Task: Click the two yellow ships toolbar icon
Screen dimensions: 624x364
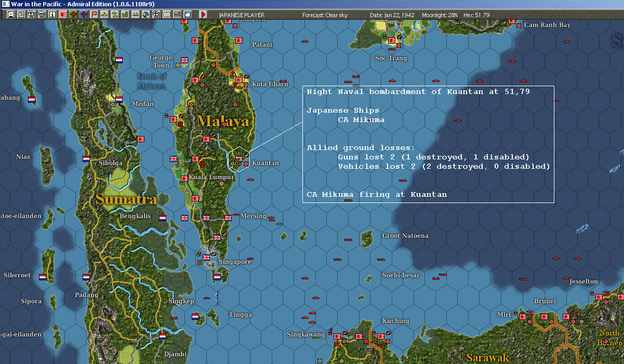Action: pos(115,15)
